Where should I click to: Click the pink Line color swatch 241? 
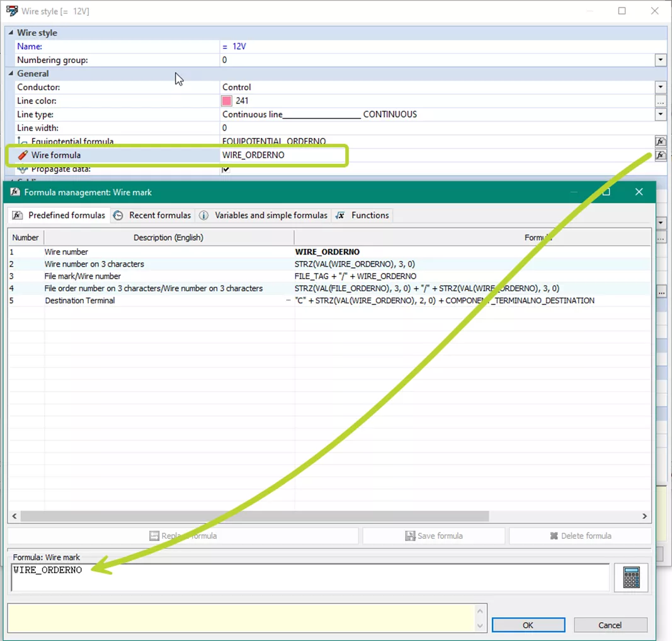tap(225, 100)
